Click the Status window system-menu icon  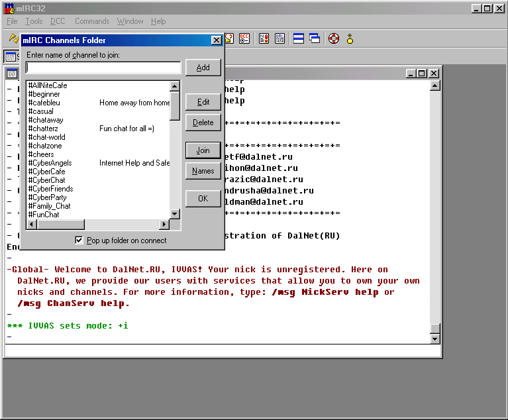pos(13,74)
